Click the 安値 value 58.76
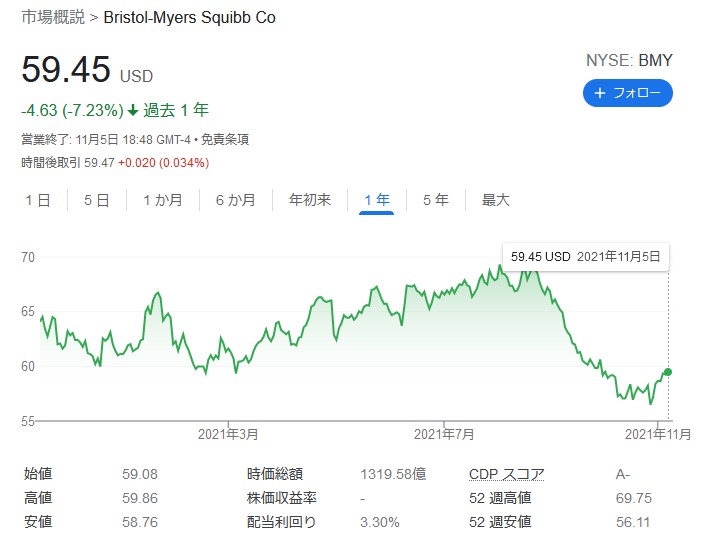Image resolution: width=706 pixels, height=541 pixels. 140,522
